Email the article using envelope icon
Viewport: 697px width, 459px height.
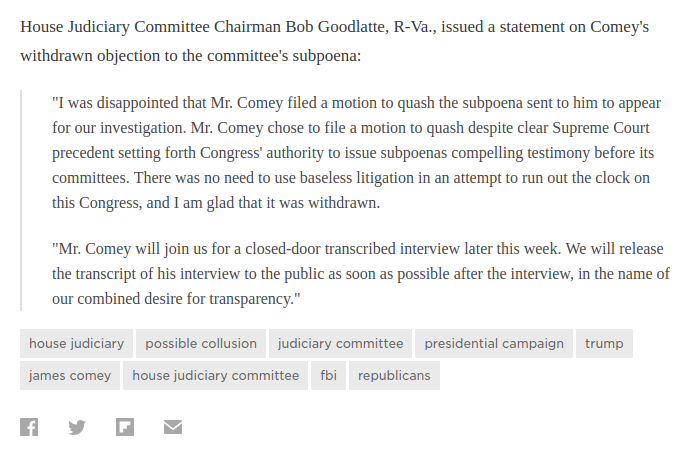(173, 427)
